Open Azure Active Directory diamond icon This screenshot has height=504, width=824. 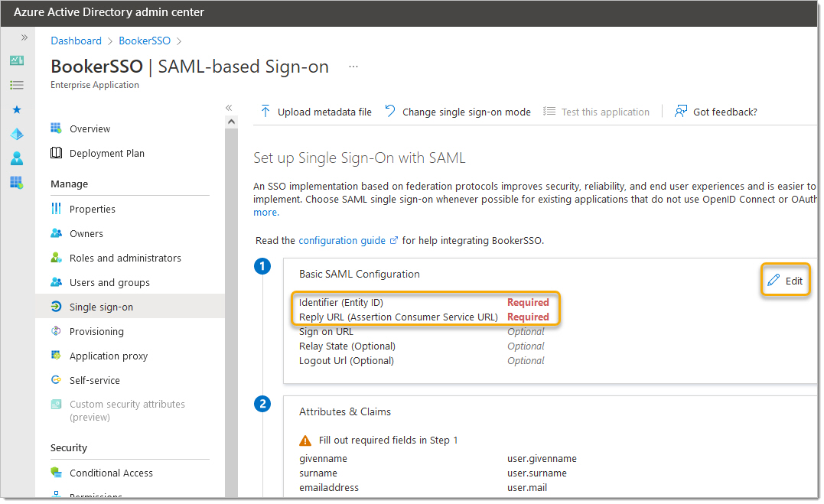click(x=17, y=134)
